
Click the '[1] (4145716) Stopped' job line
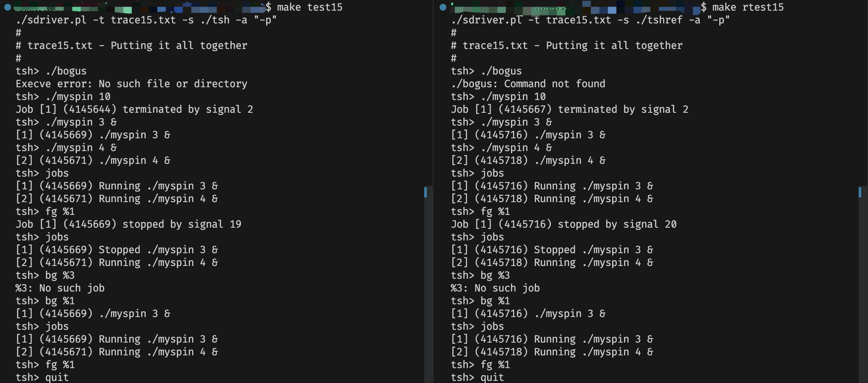coord(552,250)
